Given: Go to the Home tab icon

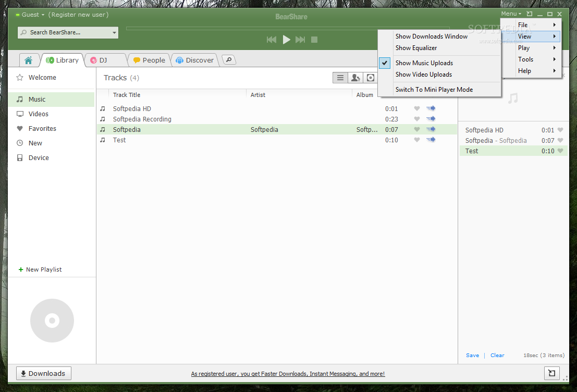Looking at the screenshot, I should 28,60.
